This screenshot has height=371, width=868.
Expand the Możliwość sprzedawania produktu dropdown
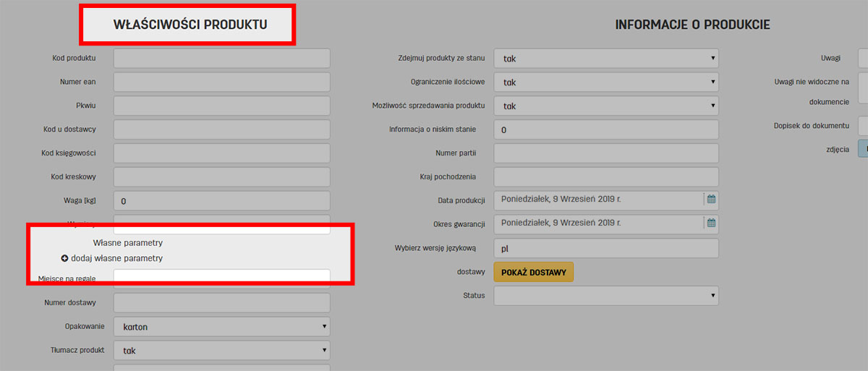[606, 106]
